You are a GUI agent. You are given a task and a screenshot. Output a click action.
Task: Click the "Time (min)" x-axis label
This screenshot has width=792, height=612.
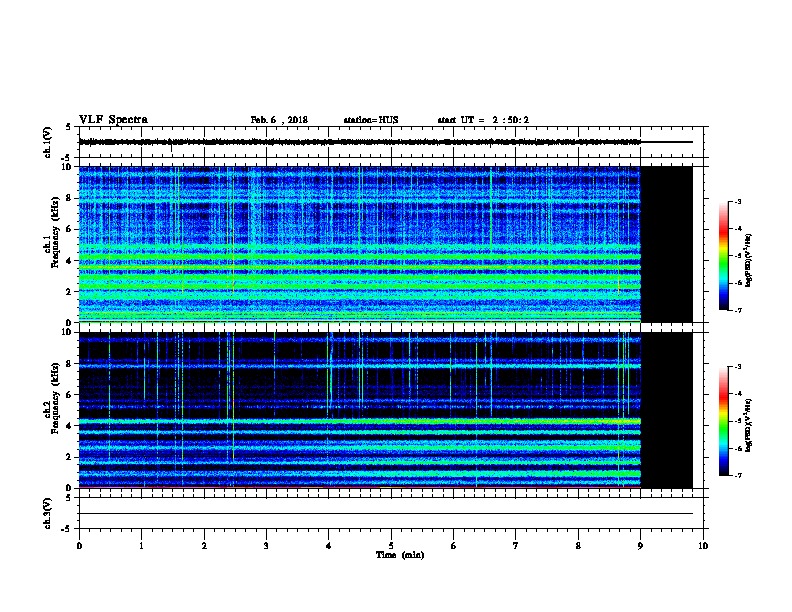(400, 555)
